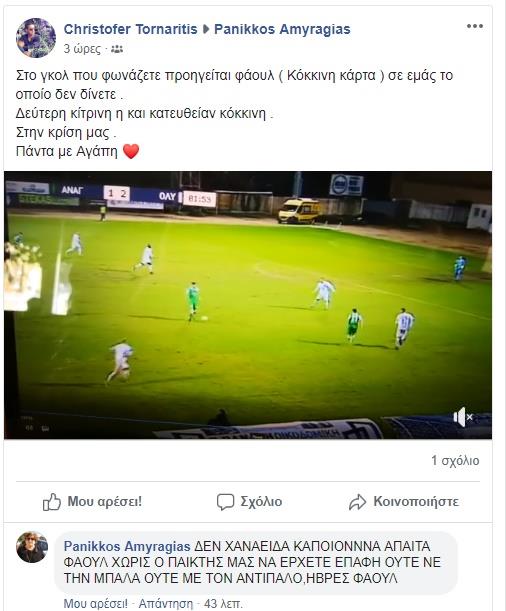Open the '3 ώρες' post timestamp
The width and height of the screenshot is (506, 611).
(82, 49)
